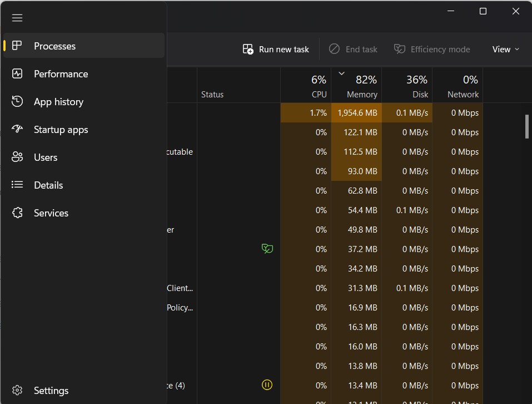Screen dimensions: 532x404
Task: Open the App history section
Action: 17,101
